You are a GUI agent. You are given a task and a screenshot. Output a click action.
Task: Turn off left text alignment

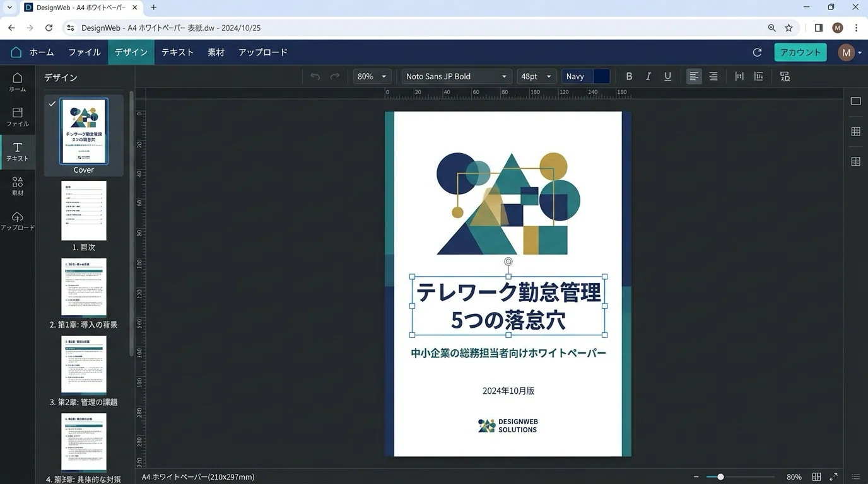pos(694,76)
